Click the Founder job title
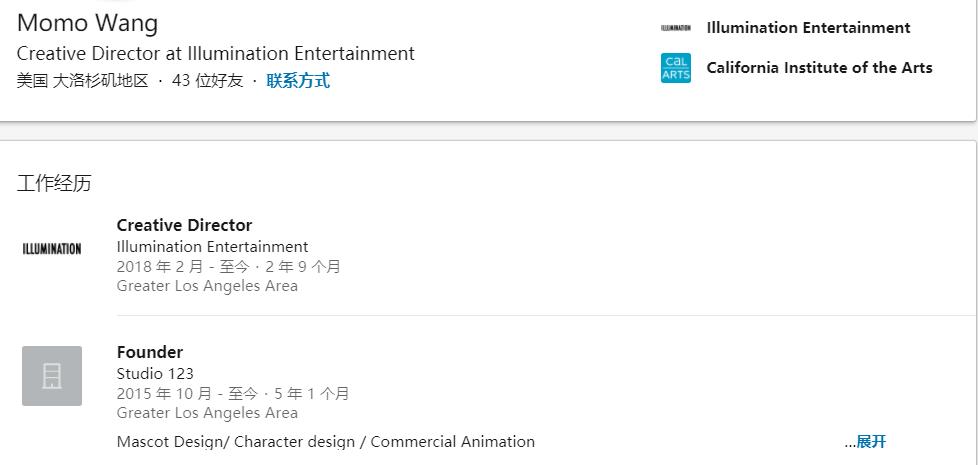Screen dimensions: 978x465 [150, 352]
